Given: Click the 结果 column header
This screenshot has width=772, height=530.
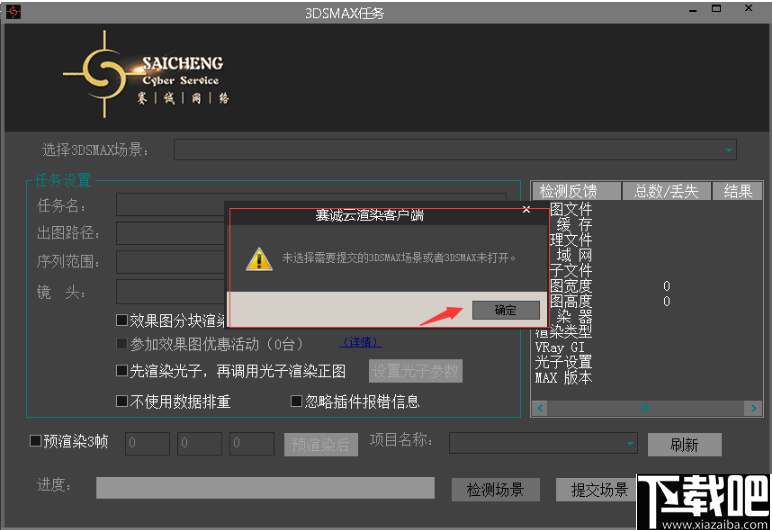Looking at the screenshot, I should point(738,191).
